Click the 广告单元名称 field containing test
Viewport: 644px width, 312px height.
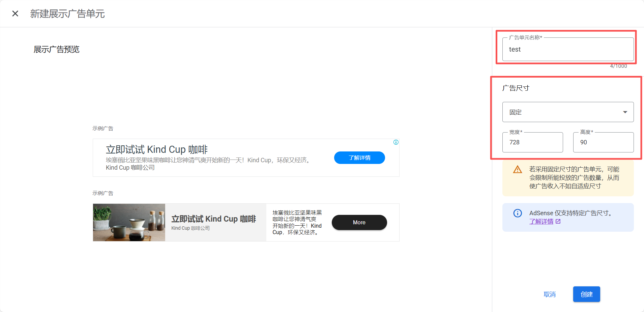[x=568, y=49]
